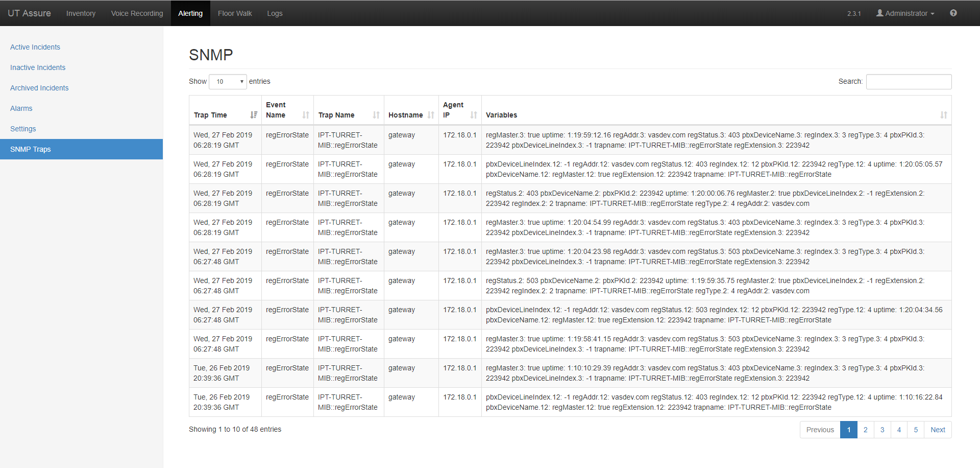The image size is (980, 468).
Task: Click the help question mark icon
Action: coord(953,13)
